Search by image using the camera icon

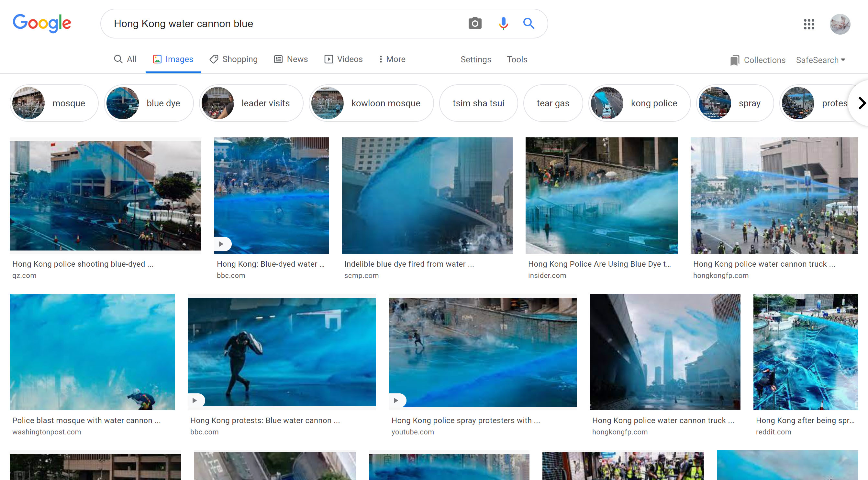pyautogui.click(x=475, y=24)
